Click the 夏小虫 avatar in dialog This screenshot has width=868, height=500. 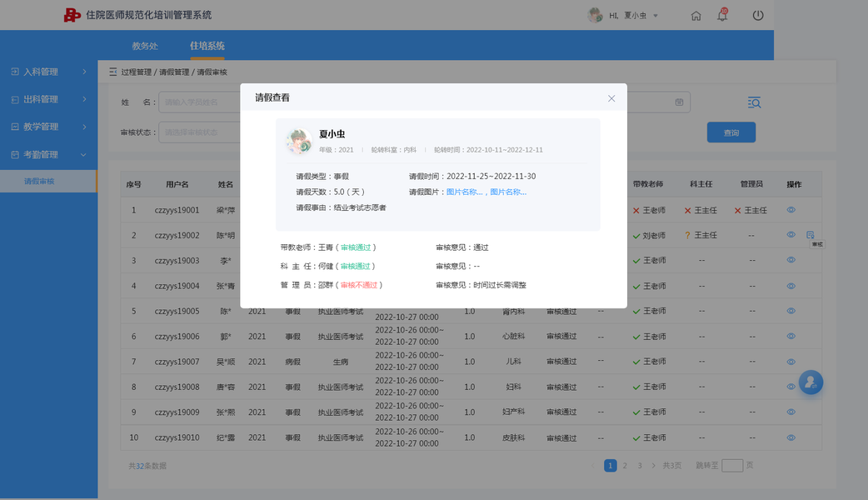tap(299, 141)
